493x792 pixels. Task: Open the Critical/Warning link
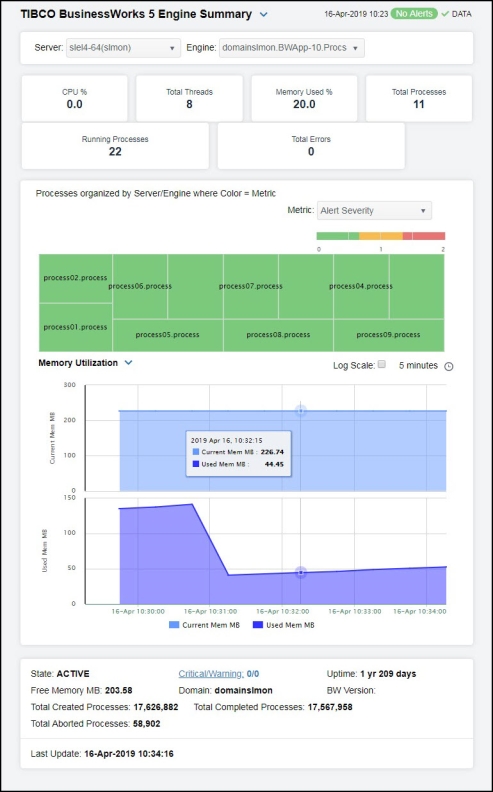[x=211, y=674]
